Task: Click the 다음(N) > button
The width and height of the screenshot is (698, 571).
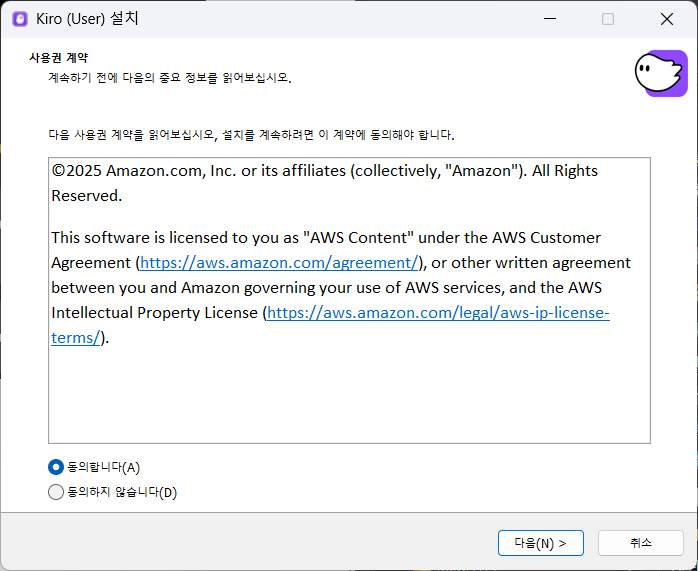Action: click(540, 543)
